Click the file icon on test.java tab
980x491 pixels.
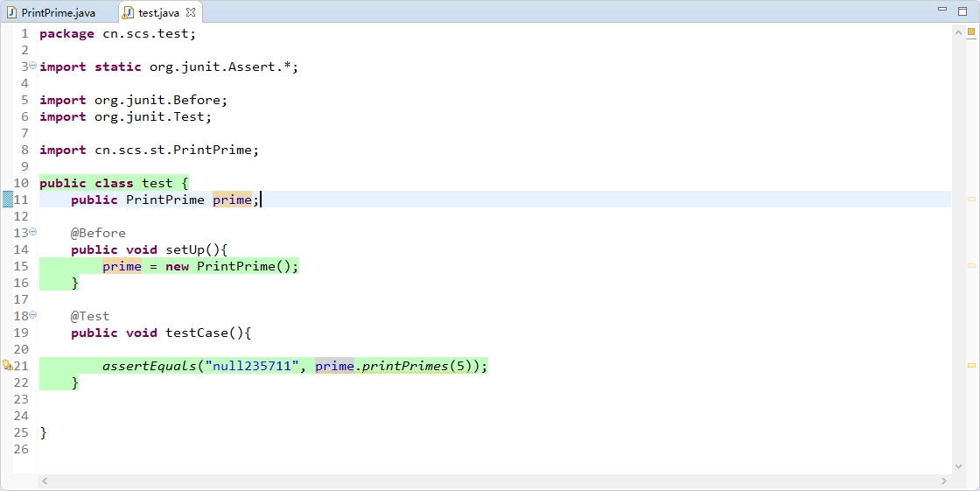tap(128, 12)
